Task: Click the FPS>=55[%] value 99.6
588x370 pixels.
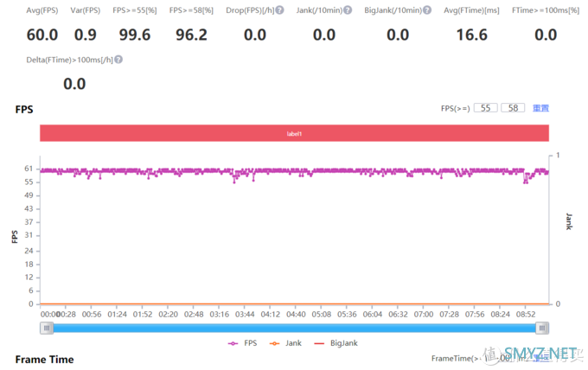Action: point(135,35)
